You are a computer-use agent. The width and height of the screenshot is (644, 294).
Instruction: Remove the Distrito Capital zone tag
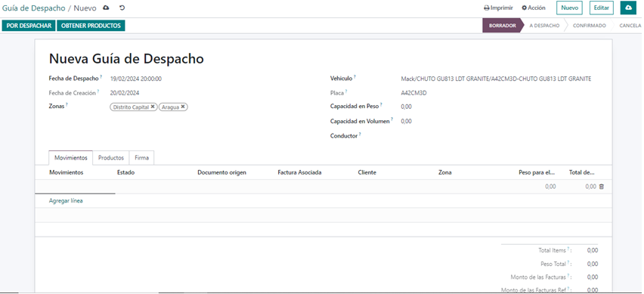pyautogui.click(x=153, y=107)
